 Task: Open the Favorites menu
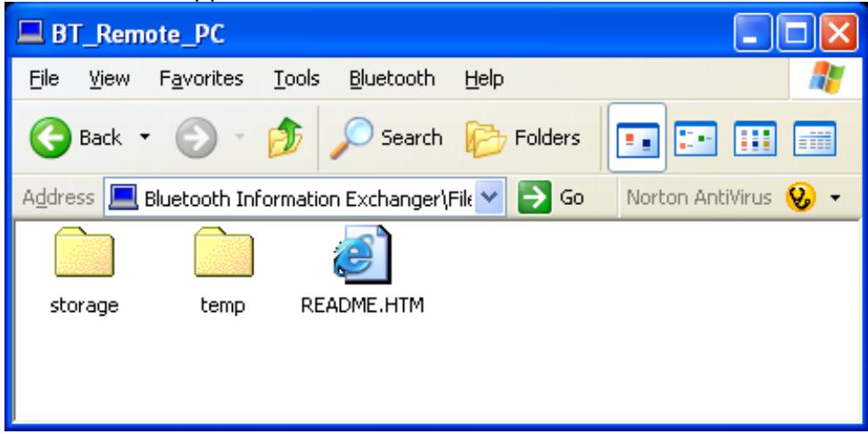point(201,78)
